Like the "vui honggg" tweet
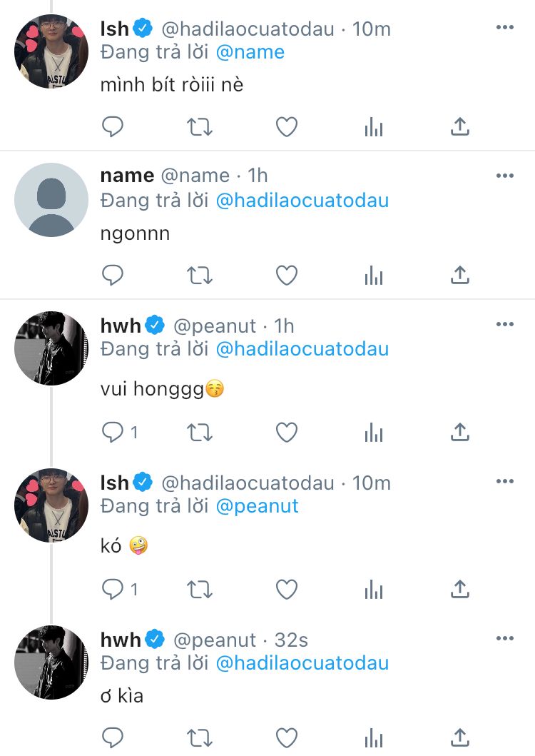535x756 pixels. pyautogui.click(x=287, y=432)
